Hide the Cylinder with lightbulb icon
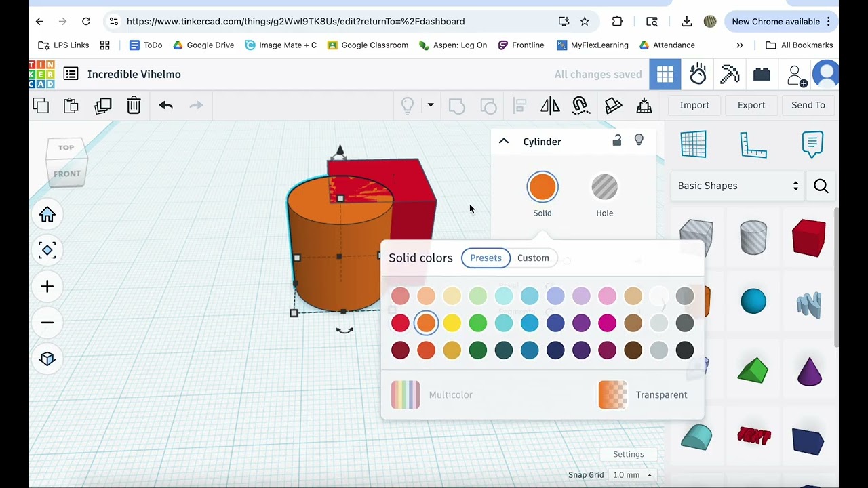This screenshot has width=868, height=488. [x=639, y=140]
